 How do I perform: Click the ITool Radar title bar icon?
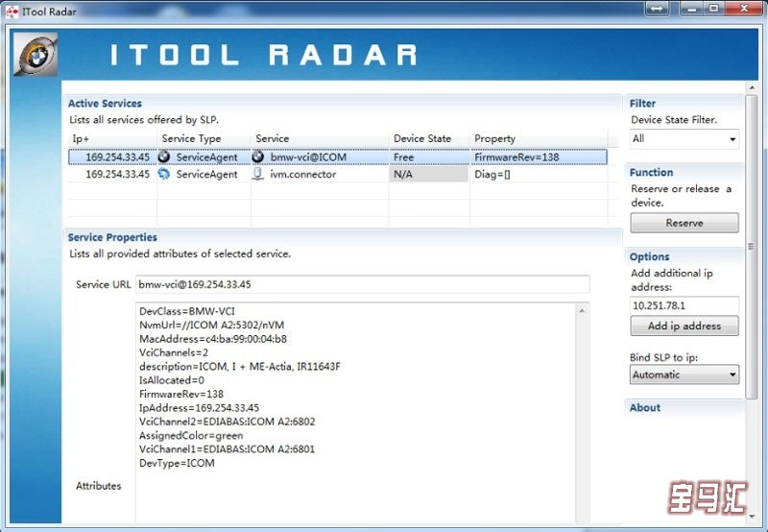pos(12,11)
